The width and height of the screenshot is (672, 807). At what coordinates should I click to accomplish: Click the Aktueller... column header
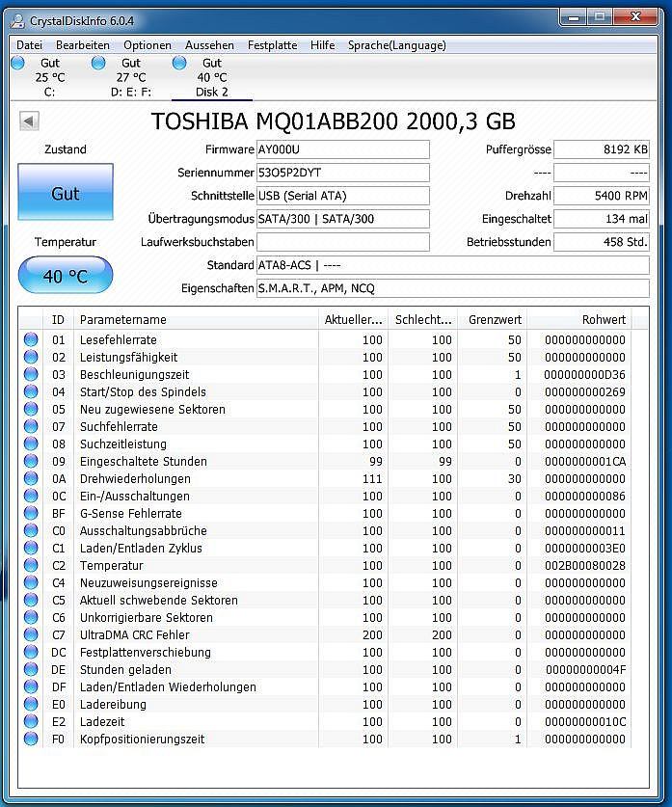tap(353, 319)
